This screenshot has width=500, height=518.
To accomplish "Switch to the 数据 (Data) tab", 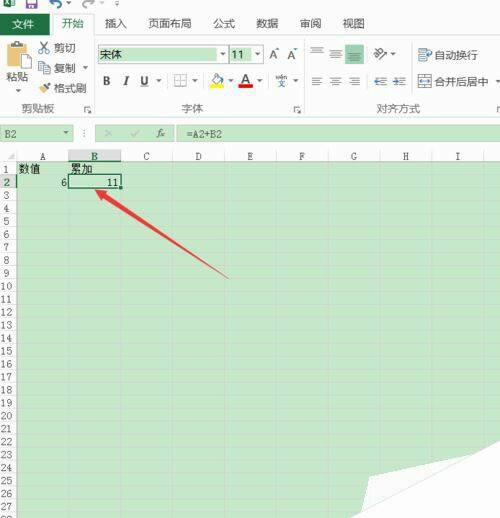I will click(267, 24).
